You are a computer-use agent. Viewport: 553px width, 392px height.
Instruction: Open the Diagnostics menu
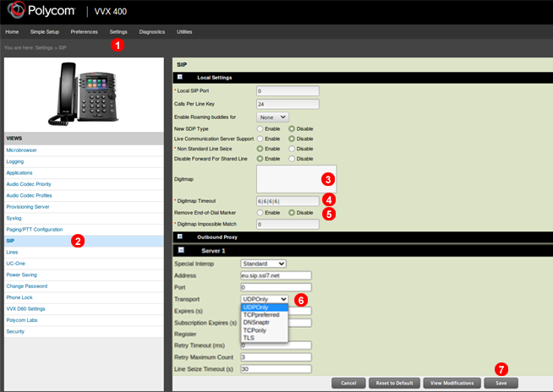152,32
